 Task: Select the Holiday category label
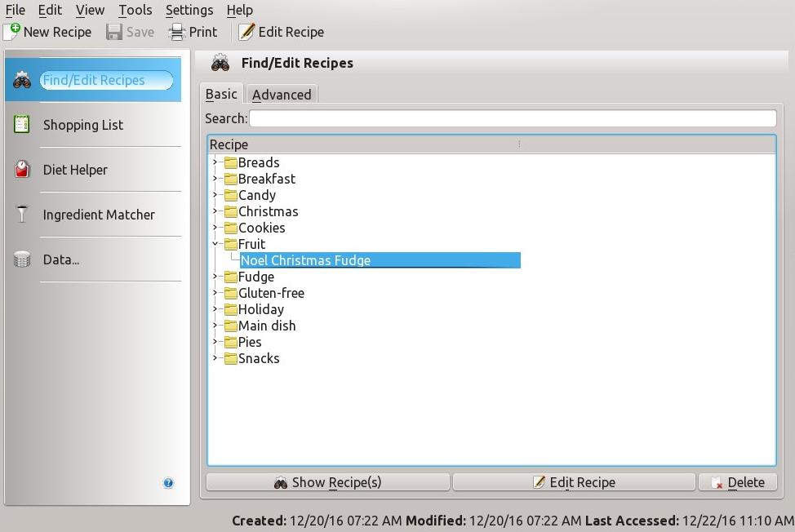click(x=261, y=309)
